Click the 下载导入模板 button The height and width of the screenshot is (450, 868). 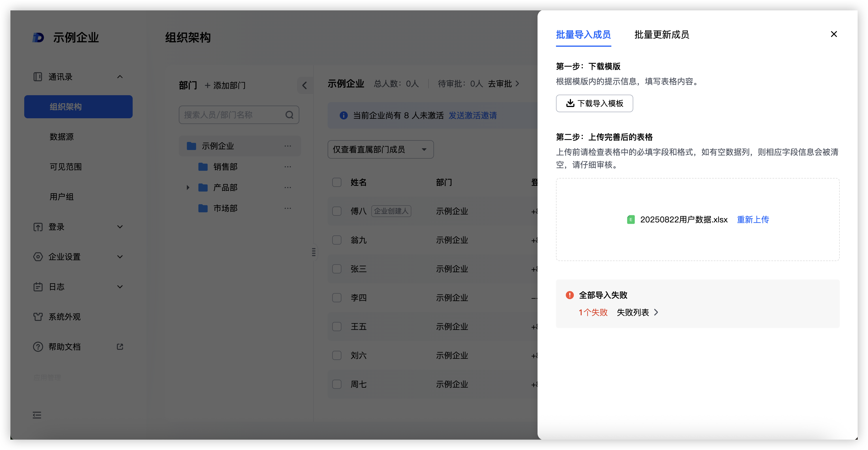[594, 104]
